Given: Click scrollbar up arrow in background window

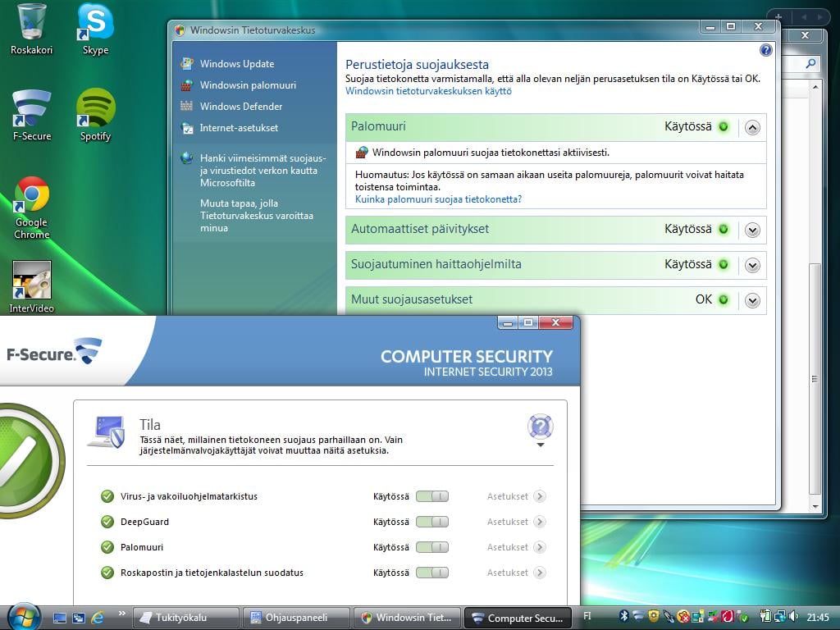Looking at the screenshot, I should (815, 87).
